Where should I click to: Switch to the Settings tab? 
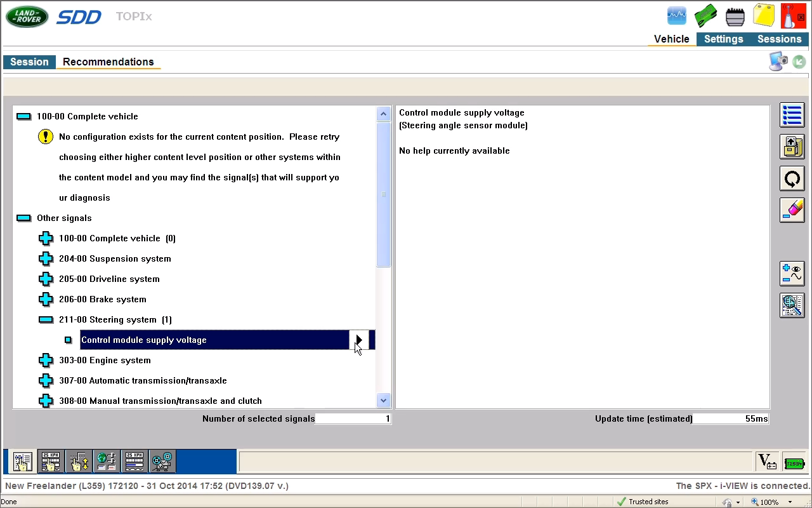tap(723, 39)
